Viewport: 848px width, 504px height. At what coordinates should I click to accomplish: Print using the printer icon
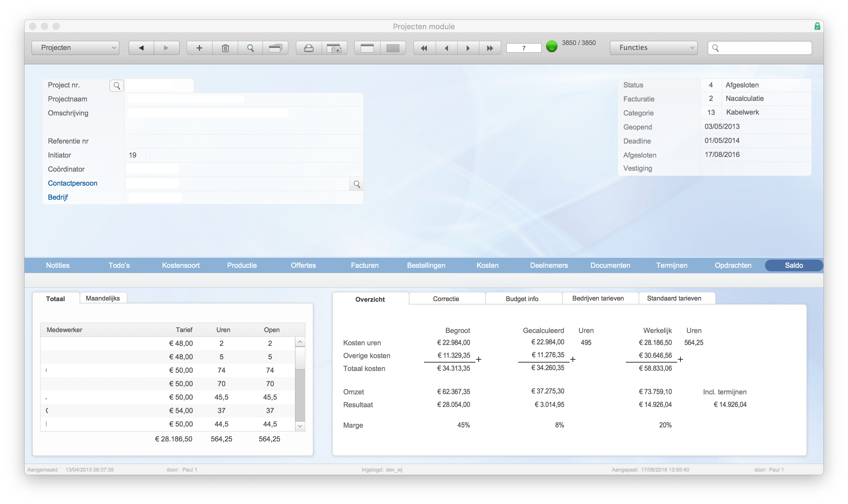coord(309,48)
